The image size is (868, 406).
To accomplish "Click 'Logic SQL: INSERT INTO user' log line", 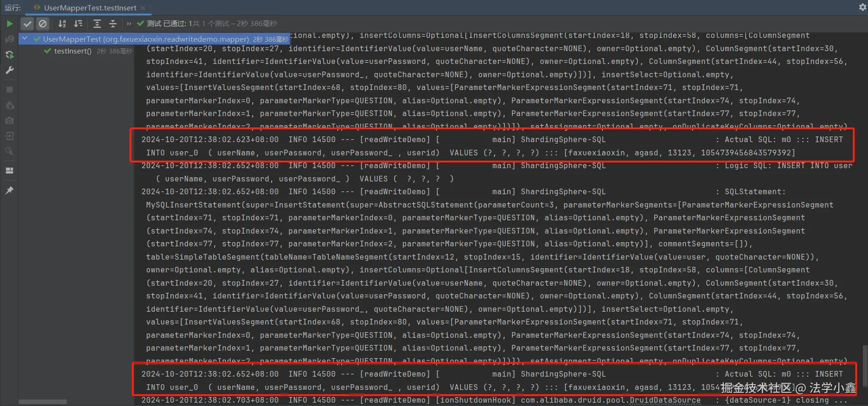I will click(497, 166).
